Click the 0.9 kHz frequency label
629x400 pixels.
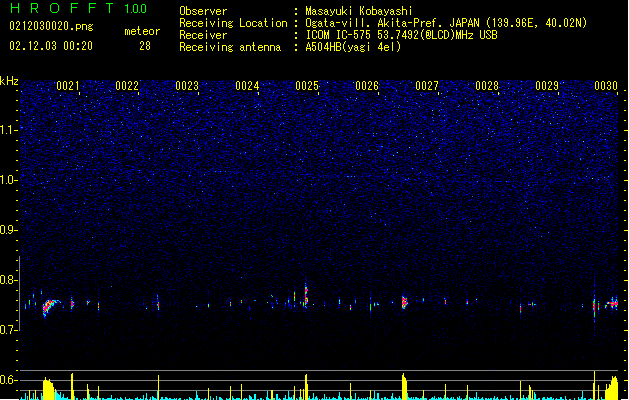click(9, 230)
